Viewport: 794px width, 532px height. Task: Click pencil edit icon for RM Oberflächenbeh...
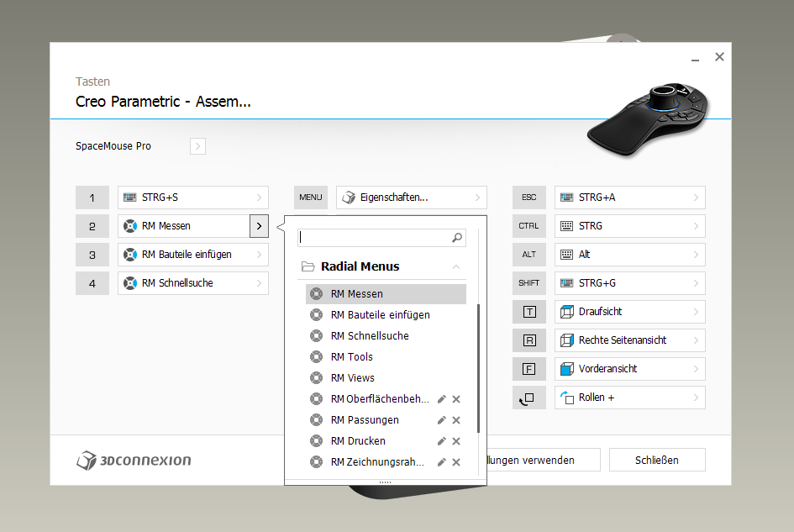442,399
